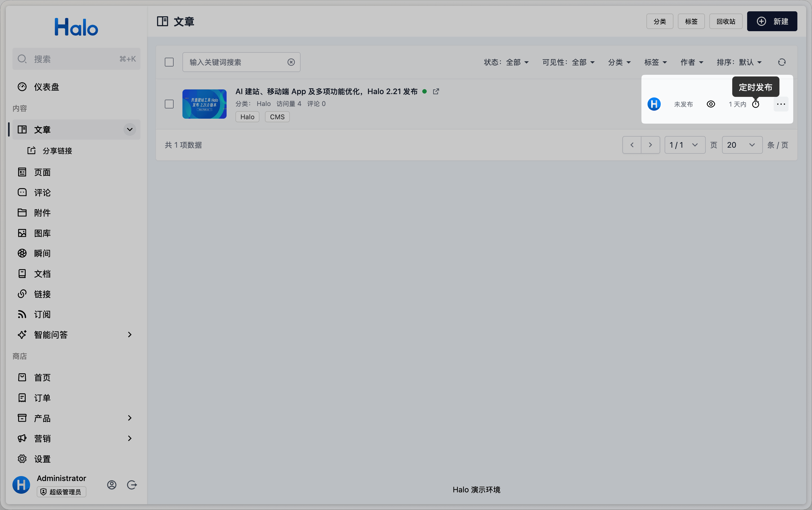The width and height of the screenshot is (812, 510).
Task: Click the 瞬间 moments aperture icon
Action: (x=22, y=254)
